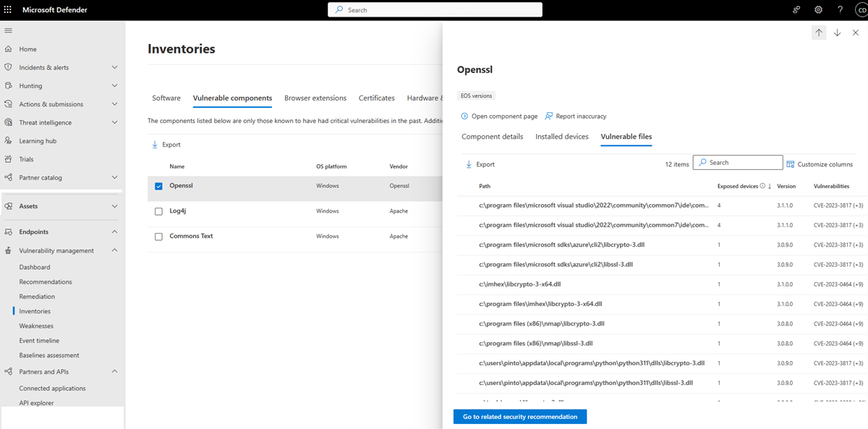The width and height of the screenshot is (868, 429).
Task: Open the Component details tab
Action: tap(493, 137)
